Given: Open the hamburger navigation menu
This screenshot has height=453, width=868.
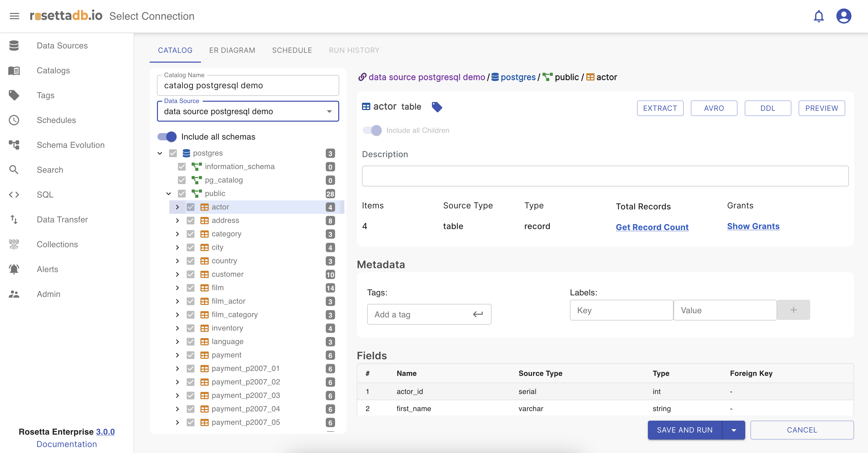Looking at the screenshot, I should click(x=15, y=16).
